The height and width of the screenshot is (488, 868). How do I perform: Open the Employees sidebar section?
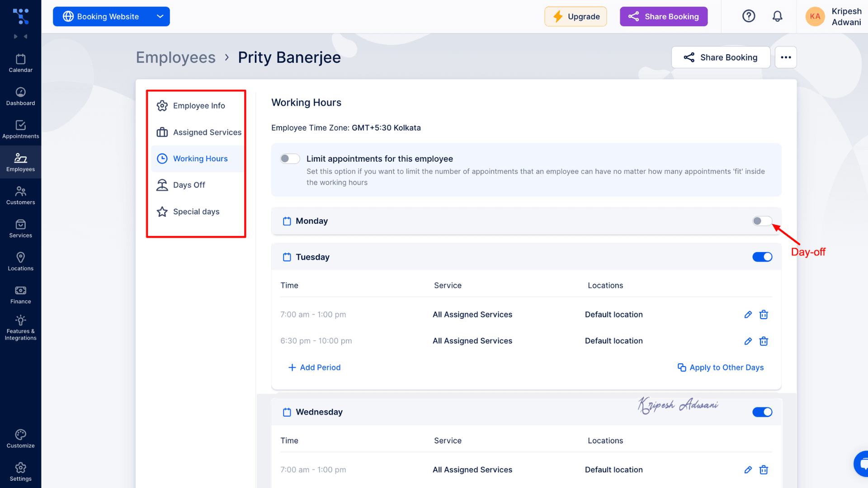point(20,162)
